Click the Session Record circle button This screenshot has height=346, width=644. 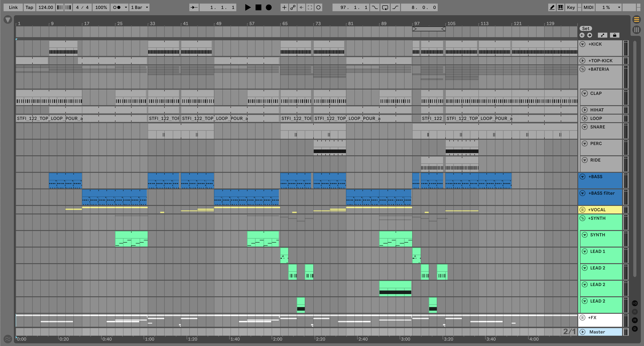pyautogui.click(x=318, y=7)
